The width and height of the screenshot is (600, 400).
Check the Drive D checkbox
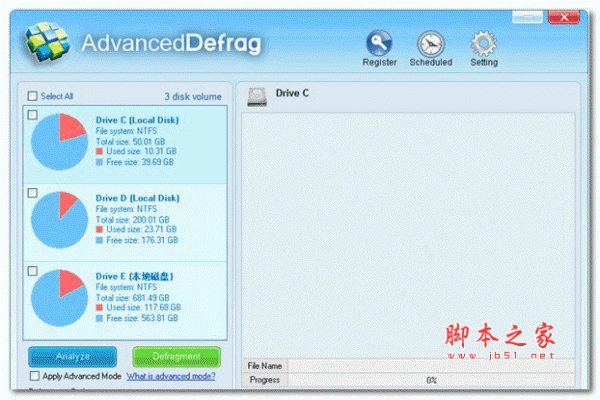click(x=33, y=193)
